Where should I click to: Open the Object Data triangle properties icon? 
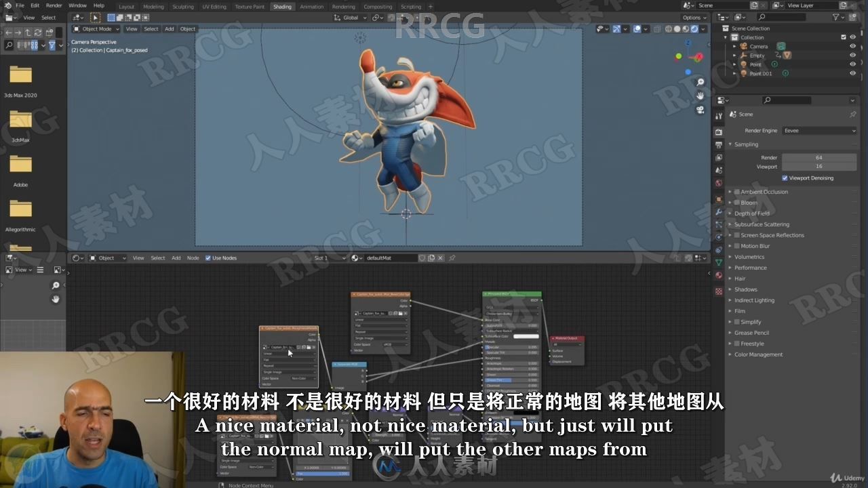(719, 262)
